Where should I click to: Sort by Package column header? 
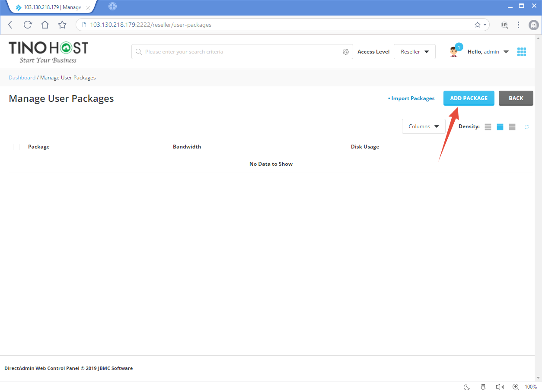(x=39, y=147)
